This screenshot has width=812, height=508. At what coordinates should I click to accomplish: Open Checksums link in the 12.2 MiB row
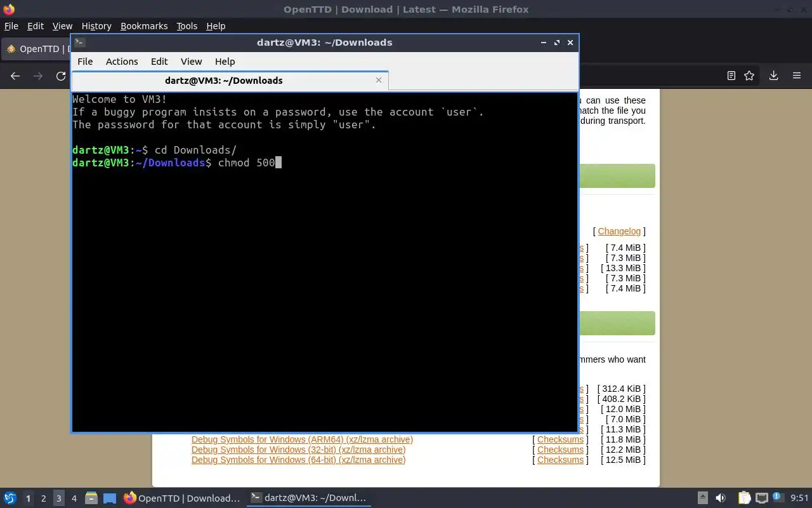pyautogui.click(x=560, y=450)
